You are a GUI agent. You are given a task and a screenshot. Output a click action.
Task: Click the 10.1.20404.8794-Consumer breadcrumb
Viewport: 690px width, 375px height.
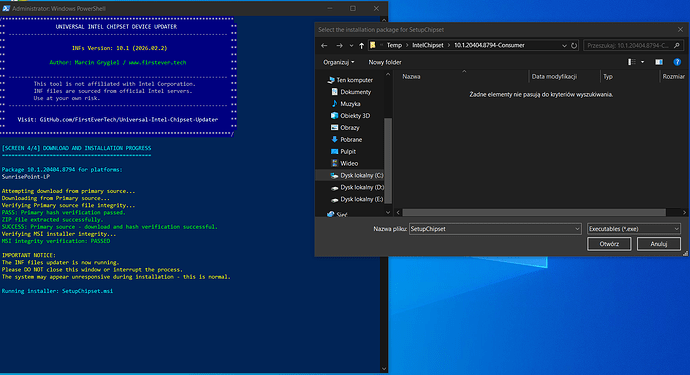[x=489, y=45]
